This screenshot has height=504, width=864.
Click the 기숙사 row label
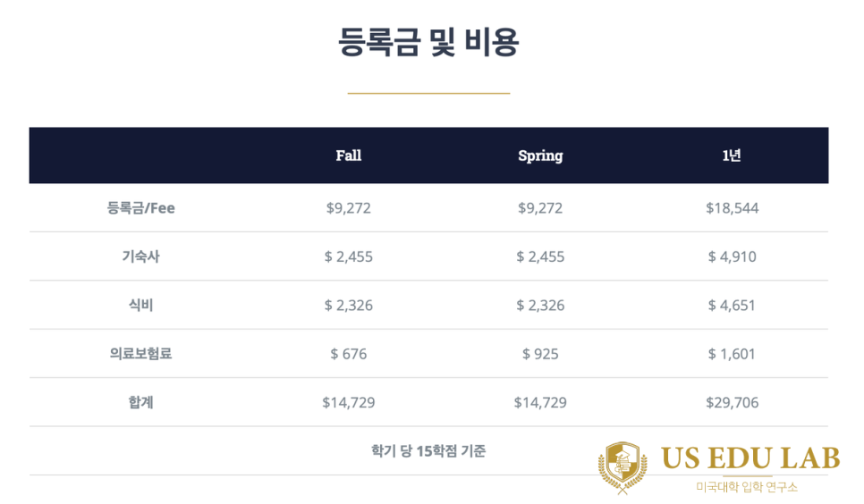coord(140,256)
